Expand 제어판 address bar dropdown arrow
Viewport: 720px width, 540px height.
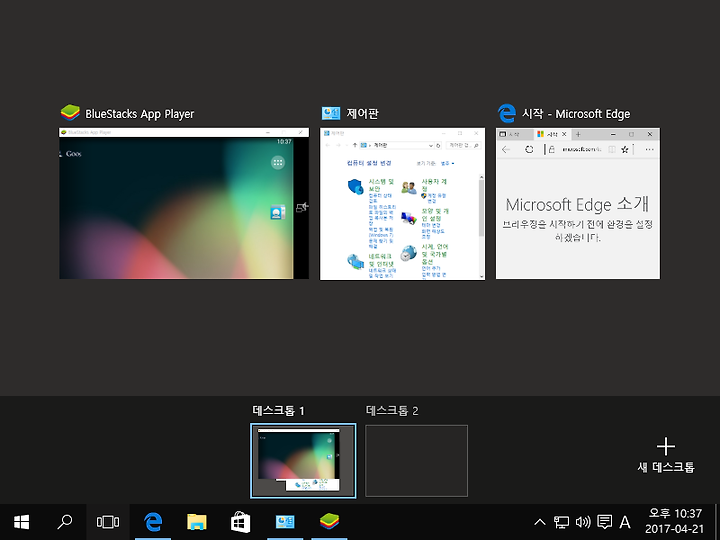(x=431, y=146)
